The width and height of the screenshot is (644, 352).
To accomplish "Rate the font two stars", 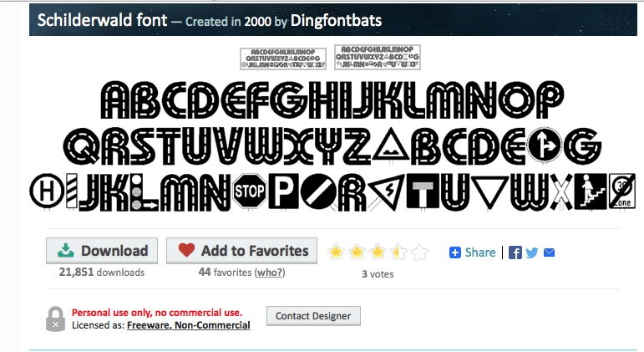I will [x=357, y=252].
